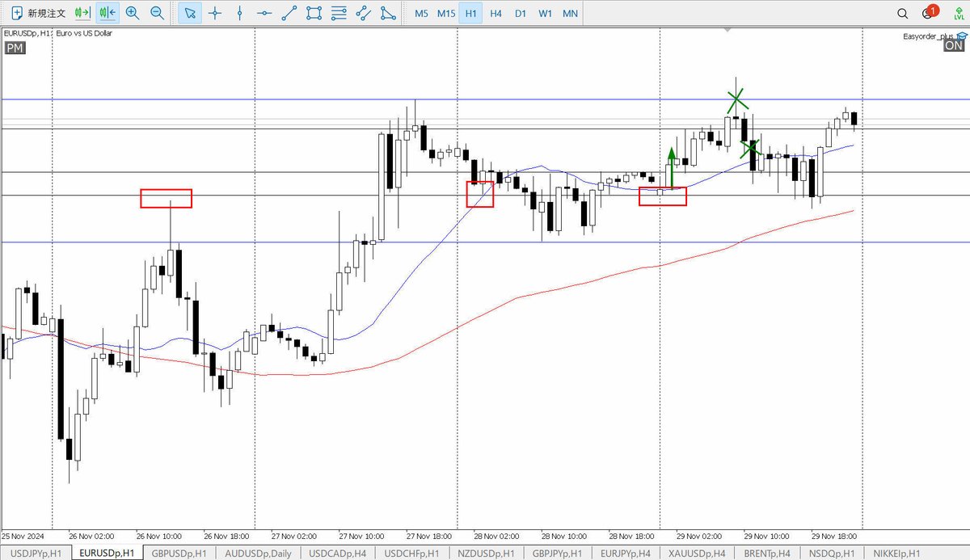Switch to USDJPYp,H1 chart tab
The height and width of the screenshot is (560, 970).
point(35,553)
